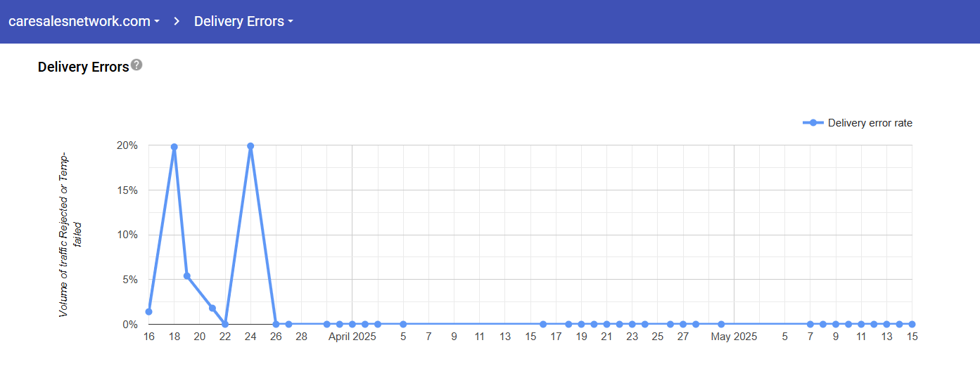The height and width of the screenshot is (390, 980).
Task: Select the data point on May 9
Action: (836, 324)
